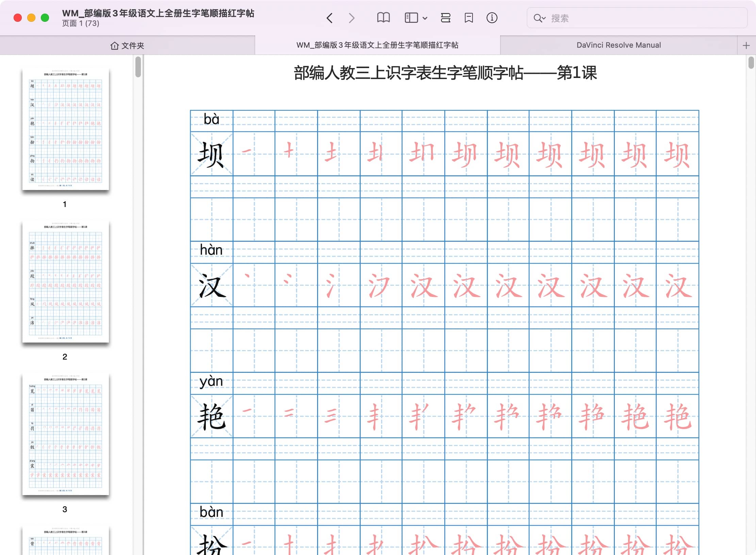Click the pinyin label hàn

[x=211, y=250]
